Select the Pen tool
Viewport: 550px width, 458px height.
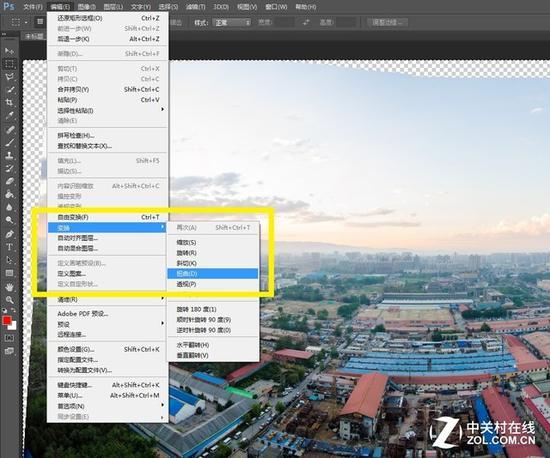point(9,234)
